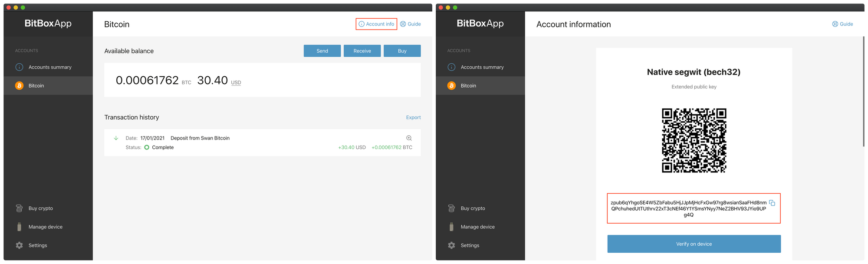The image size is (868, 264).
Task: Click Buy crypto coins icon in right window
Action: pos(451,209)
